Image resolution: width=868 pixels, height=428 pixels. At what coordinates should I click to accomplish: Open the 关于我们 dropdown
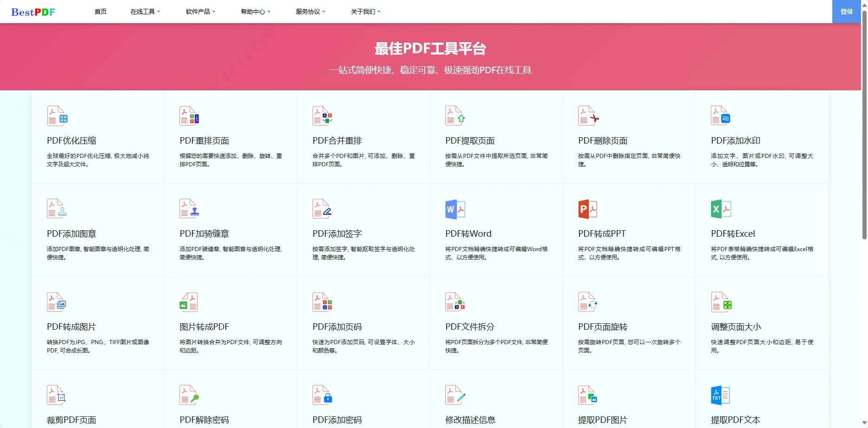coord(365,12)
